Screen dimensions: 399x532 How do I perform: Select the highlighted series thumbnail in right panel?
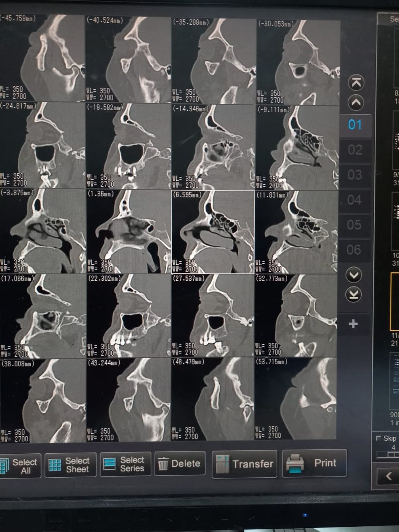(x=395, y=301)
